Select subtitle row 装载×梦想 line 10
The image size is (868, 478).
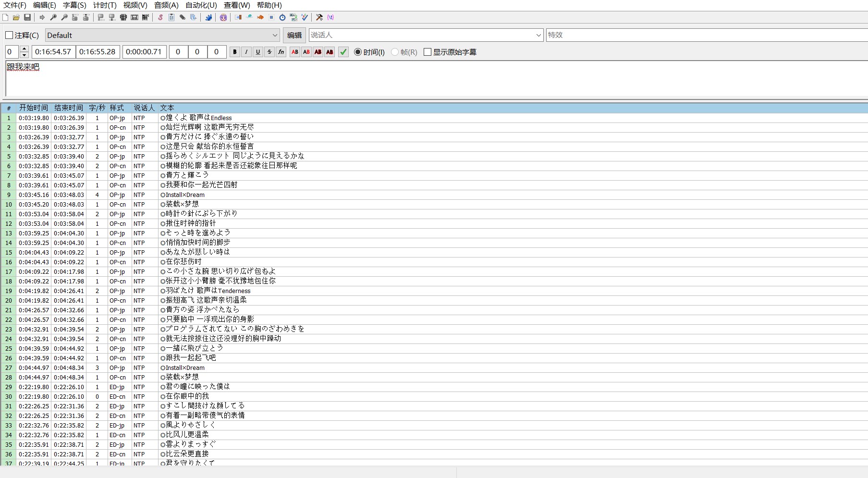tap(434, 204)
